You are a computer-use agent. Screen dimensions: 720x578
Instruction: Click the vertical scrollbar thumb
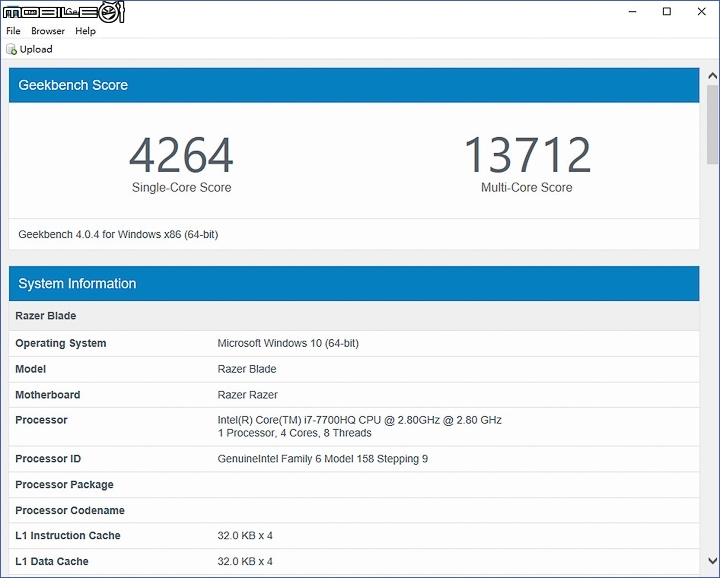point(713,124)
